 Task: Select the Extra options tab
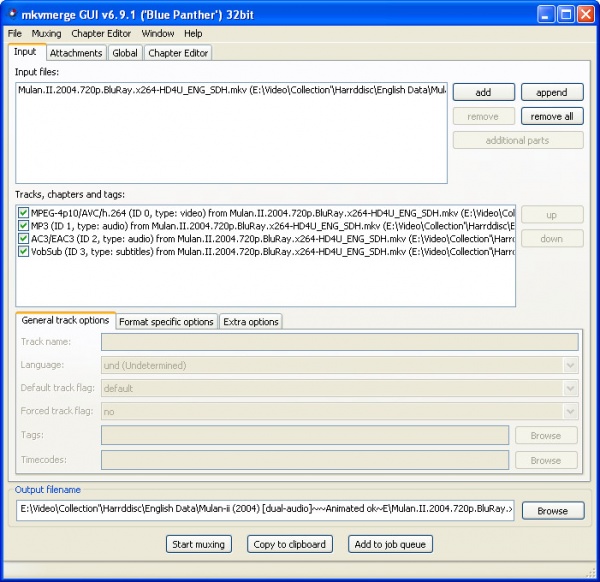[250, 321]
